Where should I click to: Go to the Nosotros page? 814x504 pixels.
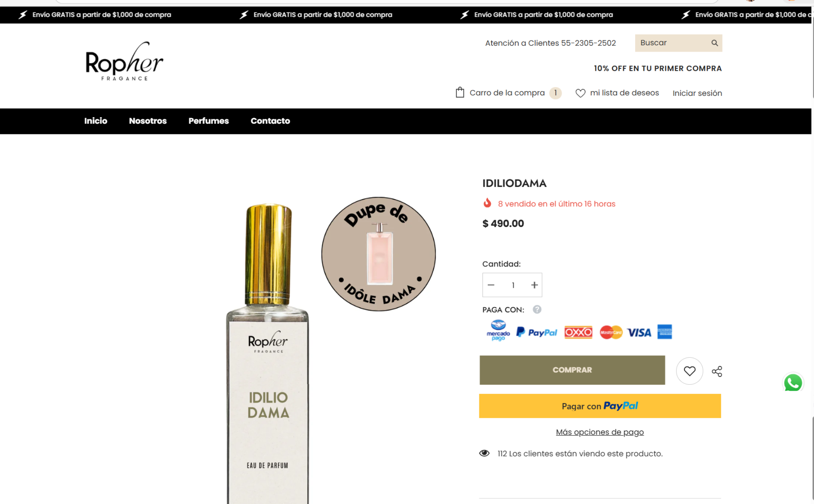148,121
